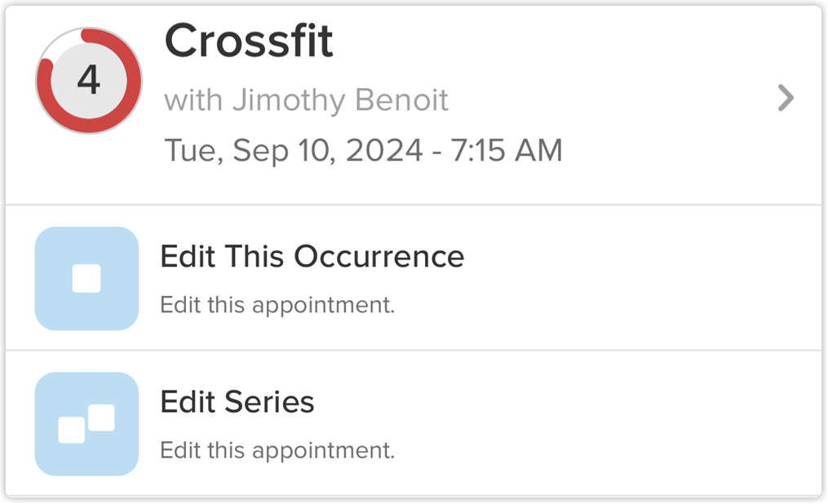Click the empty space in Edit Series row

[607, 424]
